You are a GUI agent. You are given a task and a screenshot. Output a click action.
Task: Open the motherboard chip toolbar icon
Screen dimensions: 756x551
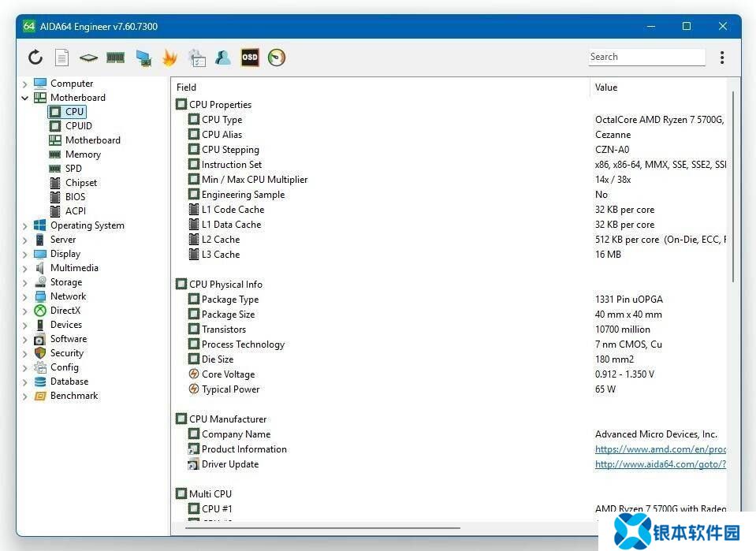(89, 58)
